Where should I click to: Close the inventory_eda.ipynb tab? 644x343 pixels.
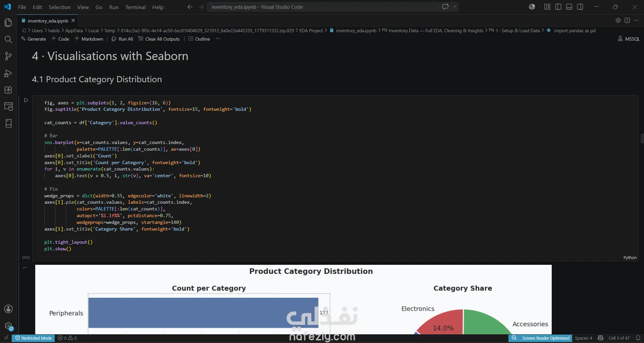click(x=73, y=20)
